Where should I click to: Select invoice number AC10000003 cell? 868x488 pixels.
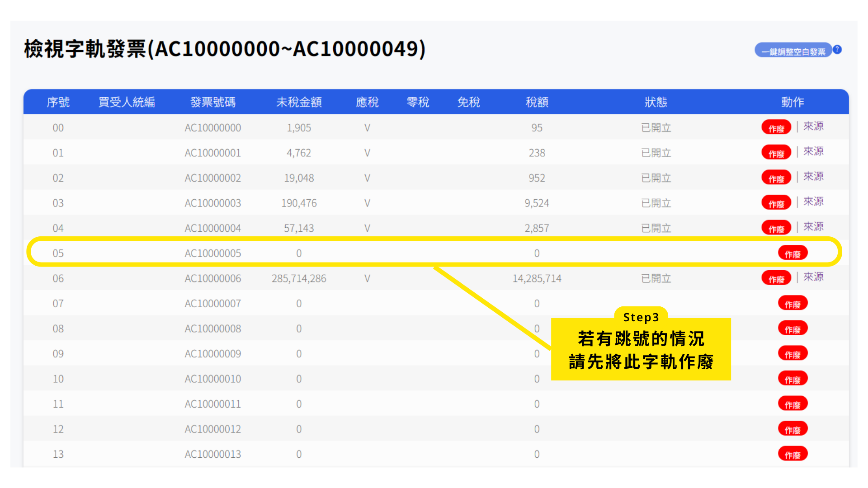click(212, 203)
